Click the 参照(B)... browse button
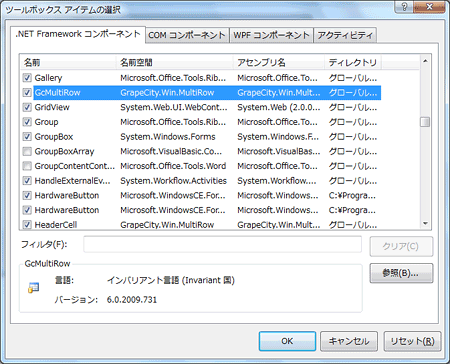This screenshot has width=450, height=364. tap(401, 273)
